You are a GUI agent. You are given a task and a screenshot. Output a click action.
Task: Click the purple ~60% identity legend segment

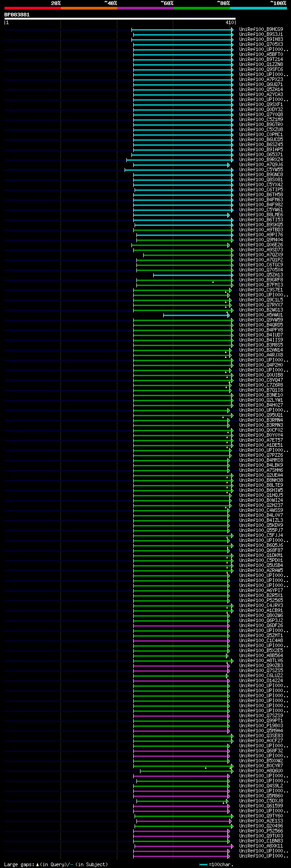pyautogui.click(x=145, y=8)
